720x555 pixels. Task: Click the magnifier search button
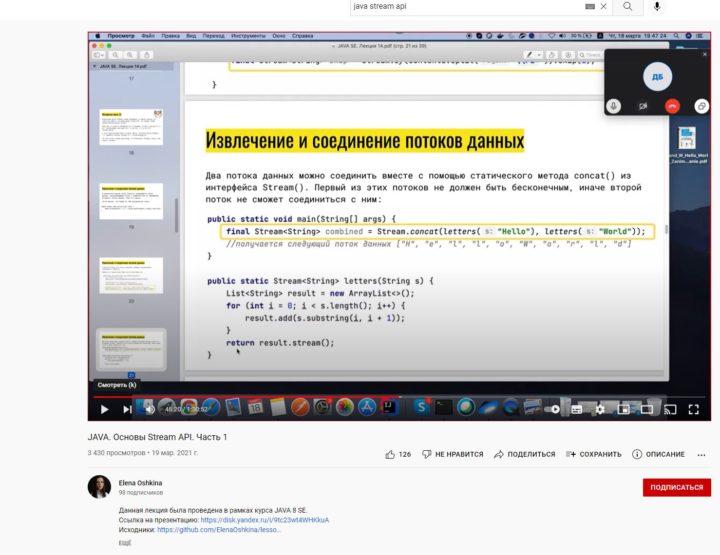tap(628, 6)
